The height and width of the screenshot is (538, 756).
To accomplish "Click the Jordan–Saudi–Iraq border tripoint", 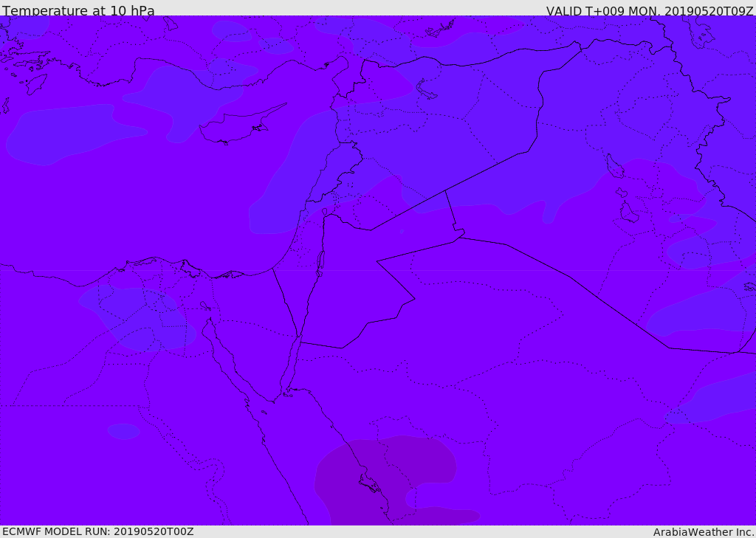I will pyautogui.click(x=459, y=237).
